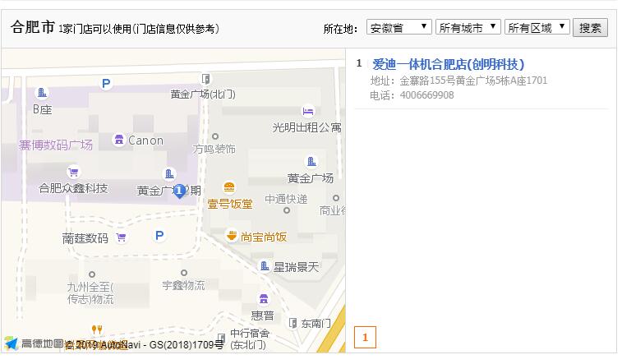622x364 pixels.
Task: Click the 惠普 store icon
Action: pyautogui.click(x=264, y=298)
